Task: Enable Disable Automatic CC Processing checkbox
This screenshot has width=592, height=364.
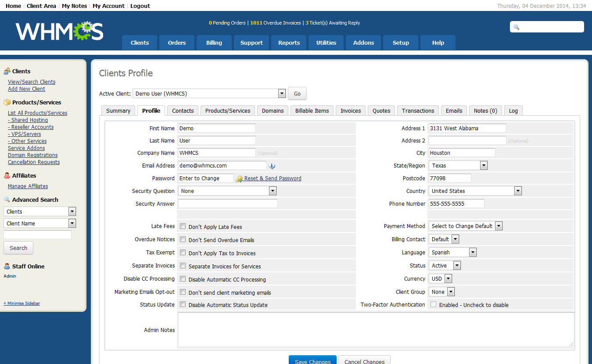Action: coord(183,279)
